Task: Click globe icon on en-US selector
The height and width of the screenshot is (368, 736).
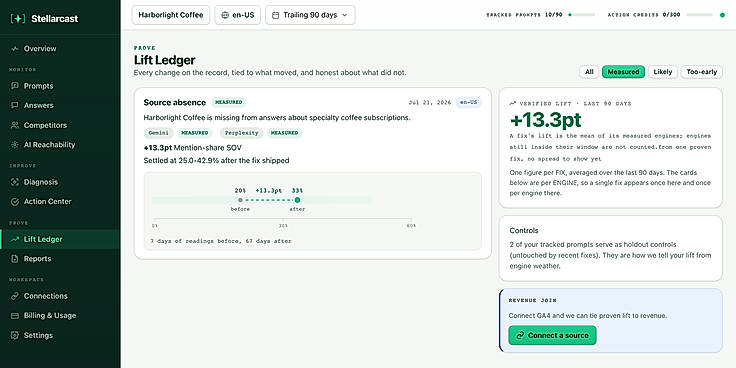Action: point(225,15)
